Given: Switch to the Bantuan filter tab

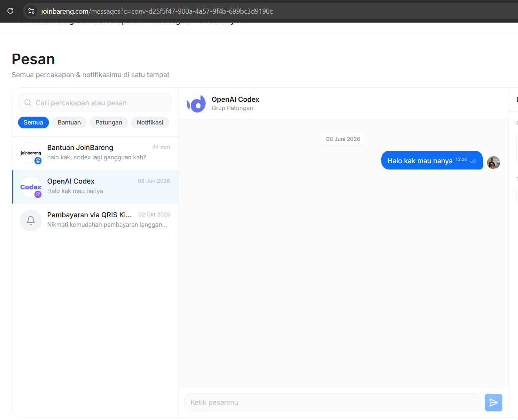Looking at the screenshot, I should click(69, 123).
